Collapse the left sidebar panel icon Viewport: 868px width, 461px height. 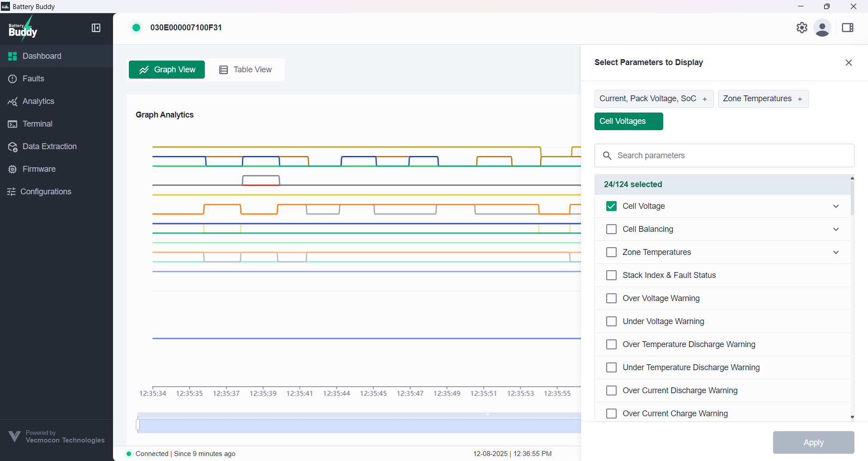coord(96,28)
